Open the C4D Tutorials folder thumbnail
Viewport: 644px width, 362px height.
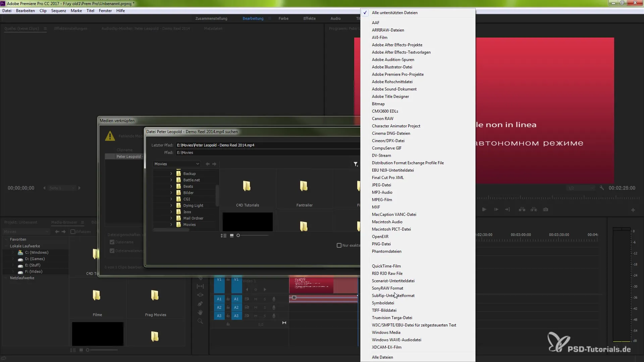(248, 189)
